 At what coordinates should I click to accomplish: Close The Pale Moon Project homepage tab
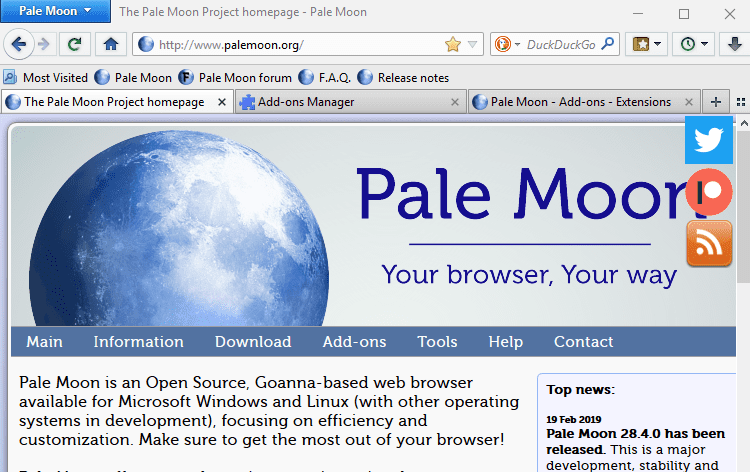pyautogui.click(x=222, y=102)
